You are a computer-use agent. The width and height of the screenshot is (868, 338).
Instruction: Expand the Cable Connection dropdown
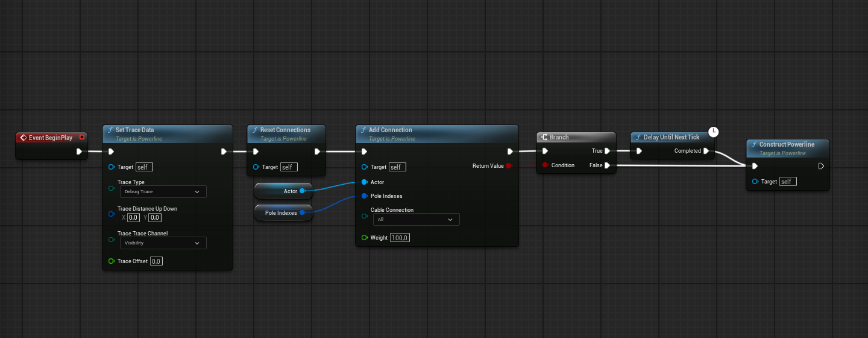415,220
